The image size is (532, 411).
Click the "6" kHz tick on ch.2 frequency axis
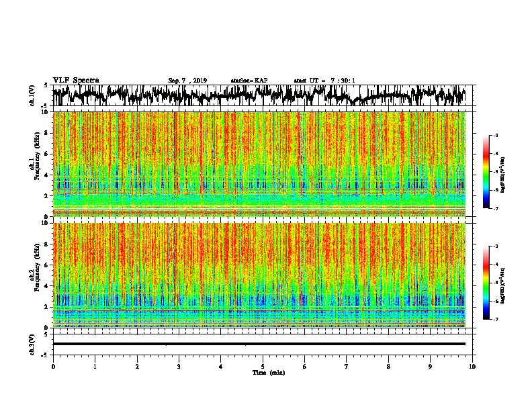[x=47, y=265]
